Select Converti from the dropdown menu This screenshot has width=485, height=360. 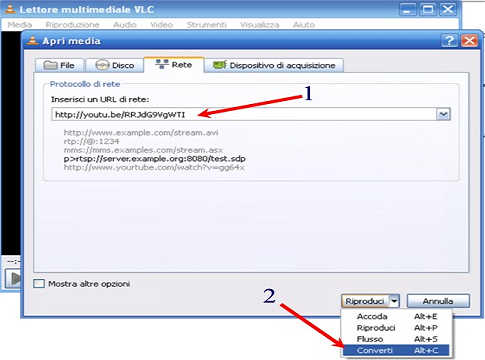397,350
